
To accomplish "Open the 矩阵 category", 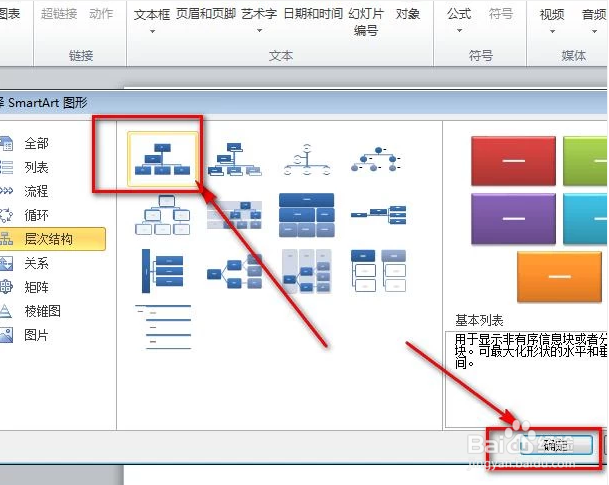I will point(36,287).
